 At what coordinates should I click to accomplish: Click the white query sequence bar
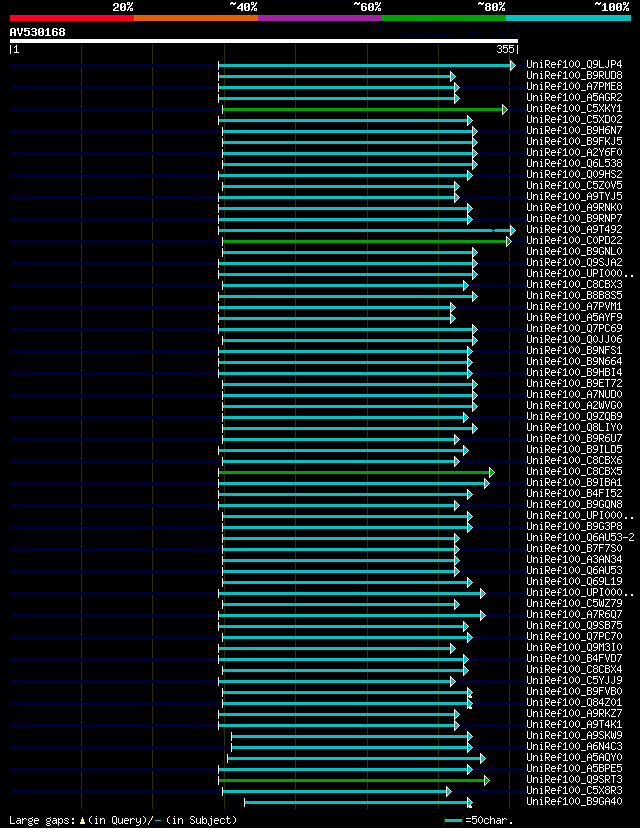tap(263, 41)
